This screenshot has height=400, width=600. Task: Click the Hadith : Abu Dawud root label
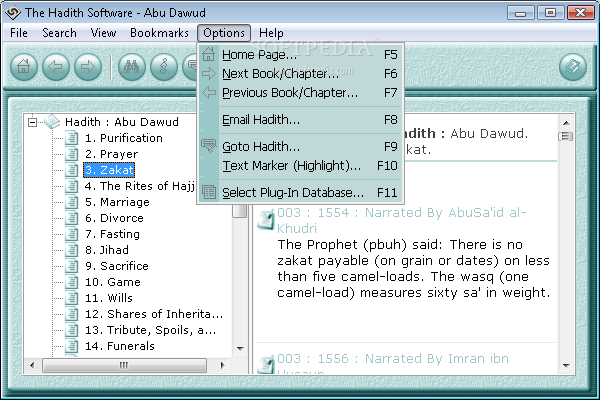[122, 122]
